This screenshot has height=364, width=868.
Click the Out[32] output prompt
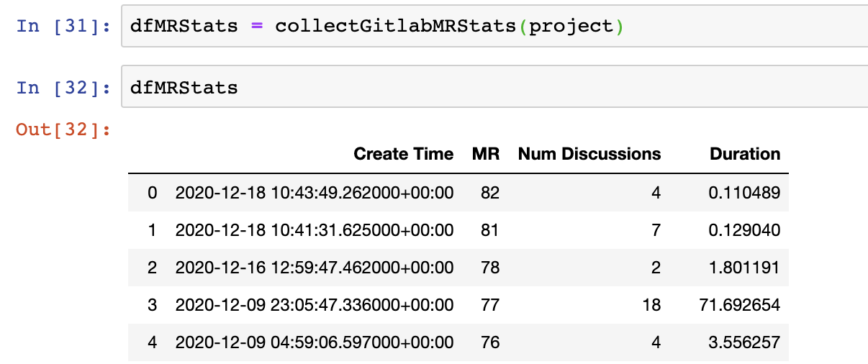(x=63, y=129)
